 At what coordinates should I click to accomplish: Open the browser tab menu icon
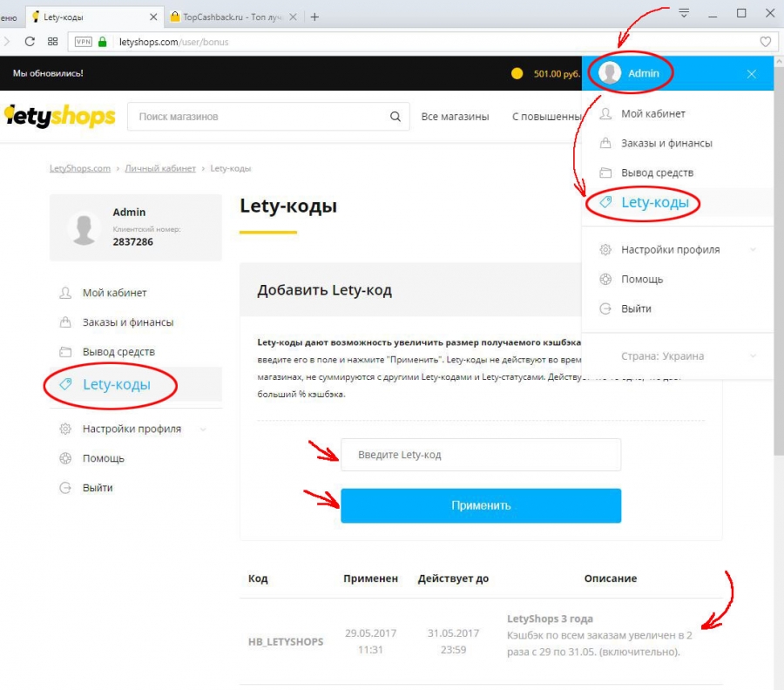click(684, 13)
